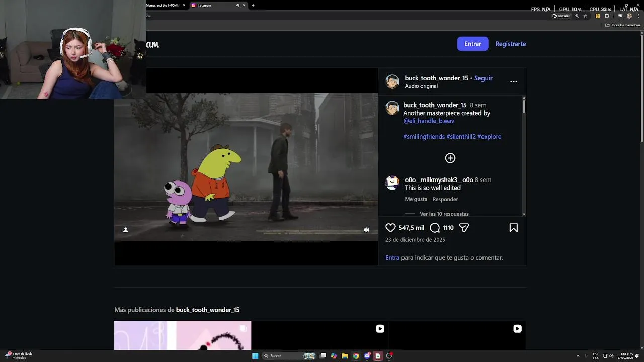644x362 pixels.
Task: Load more comments with the plus circle
Action: (450, 158)
